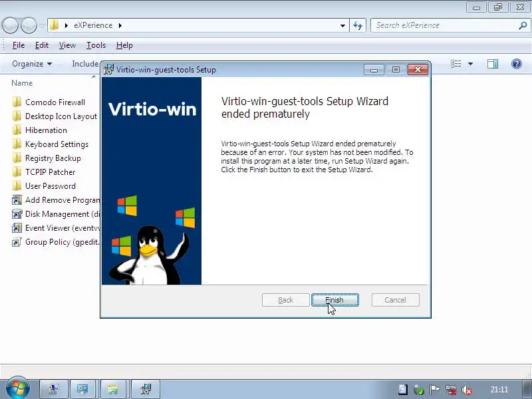Select the Keyboard Settings folder
This screenshot has width=532, height=399.
pyautogui.click(x=57, y=144)
